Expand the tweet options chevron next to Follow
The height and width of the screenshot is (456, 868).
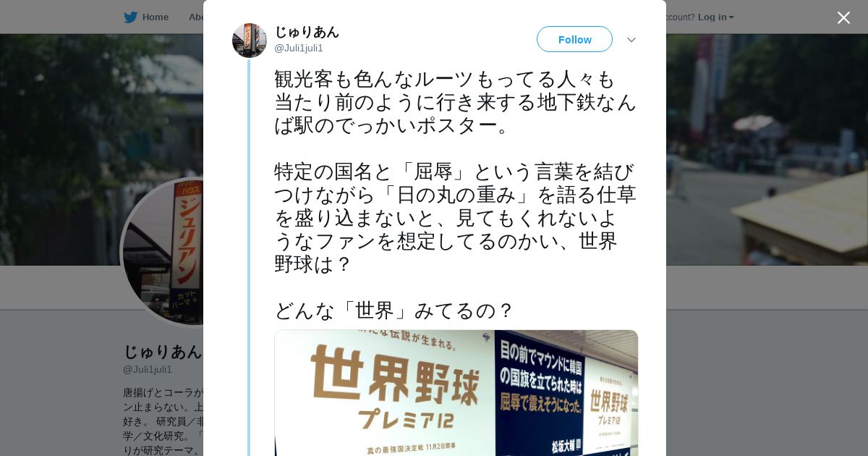tap(631, 40)
